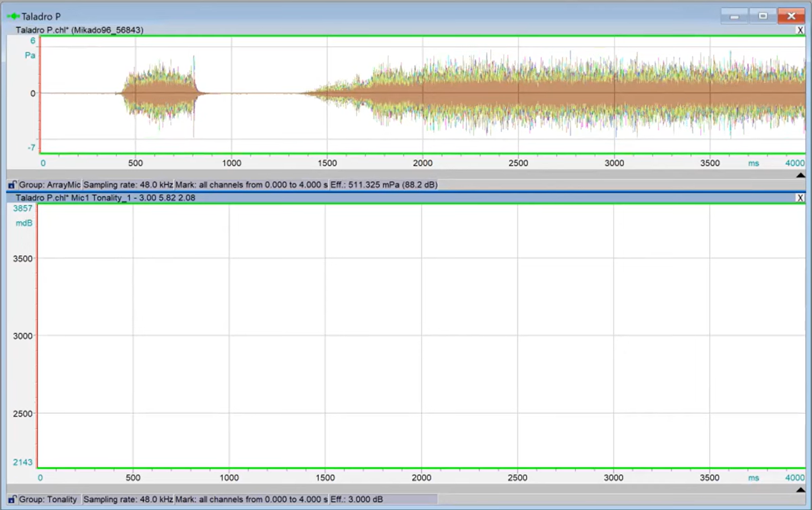Expand the black triangle below the tonality plot
The width and height of the screenshot is (812, 510).
click(x=801, y=490)
